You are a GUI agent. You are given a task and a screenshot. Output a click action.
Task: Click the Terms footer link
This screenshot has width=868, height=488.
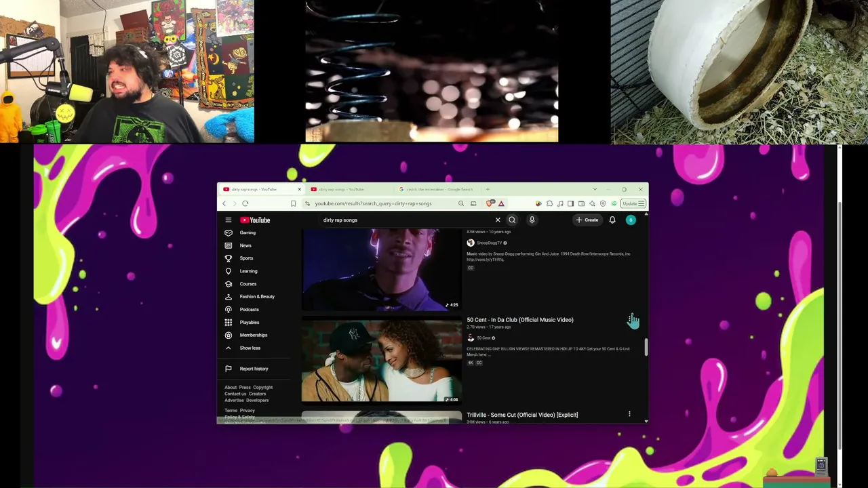point(231,411)
